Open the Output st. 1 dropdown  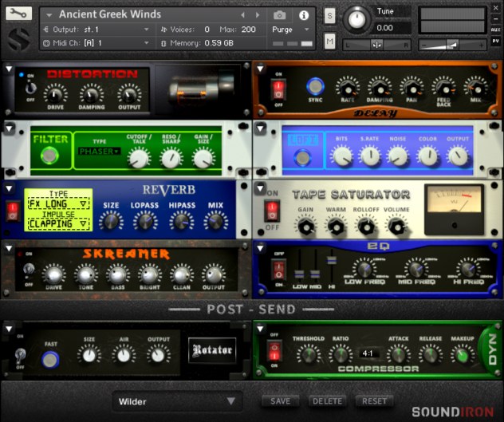96,30
